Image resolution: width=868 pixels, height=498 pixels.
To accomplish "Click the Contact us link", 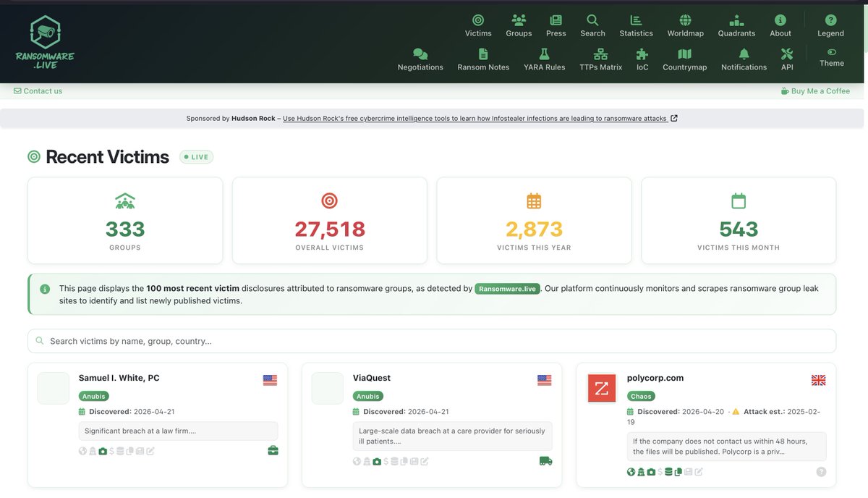I will [38, 91].
